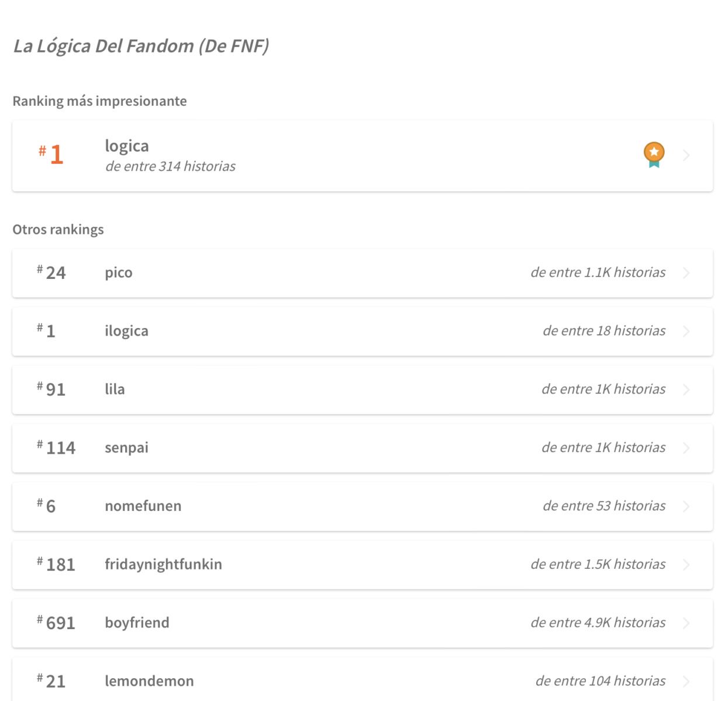The height and width of the screenshot is (701, 728).
Task: Open boyfriend ranking chevron arrow
Action: tap(686, 624)
